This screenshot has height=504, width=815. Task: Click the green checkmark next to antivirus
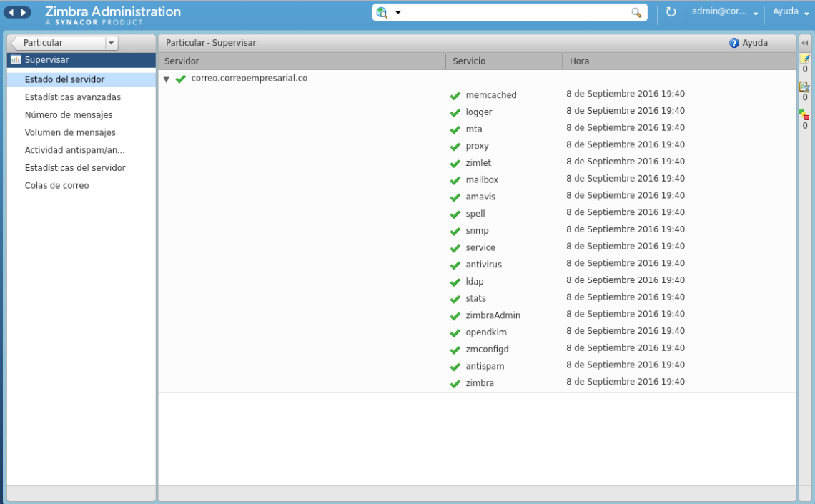click(x=455, y=265)
